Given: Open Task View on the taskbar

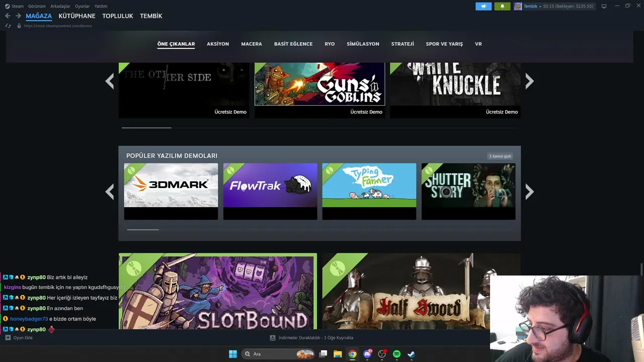Looking at the screenshot, I should click(x=323, y=354).
